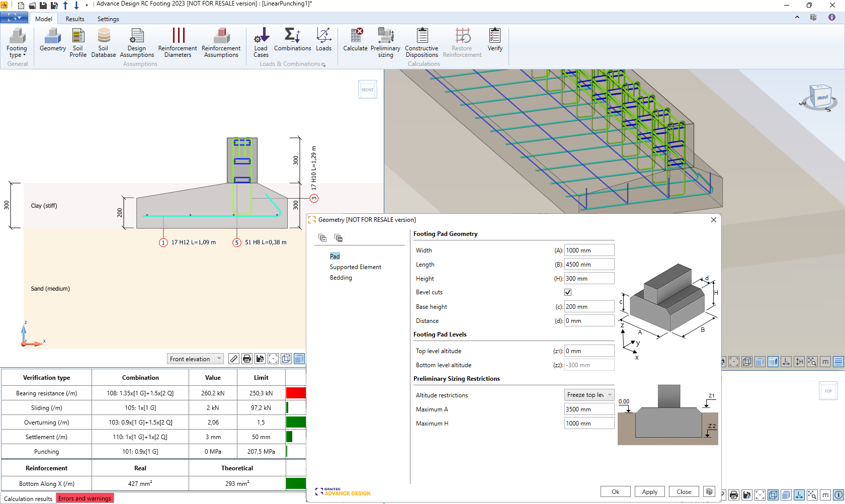Click the New document icon in title bar

(21, 6)
